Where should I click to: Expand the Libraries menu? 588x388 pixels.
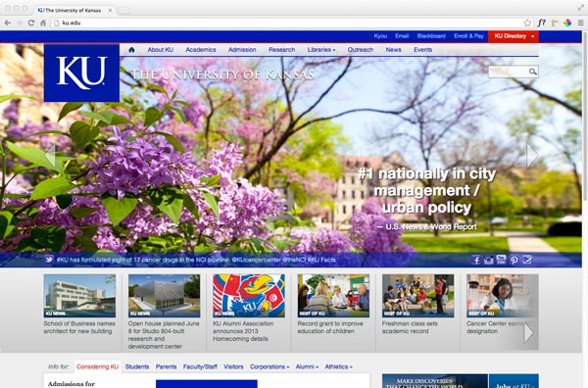click(321, 50)
